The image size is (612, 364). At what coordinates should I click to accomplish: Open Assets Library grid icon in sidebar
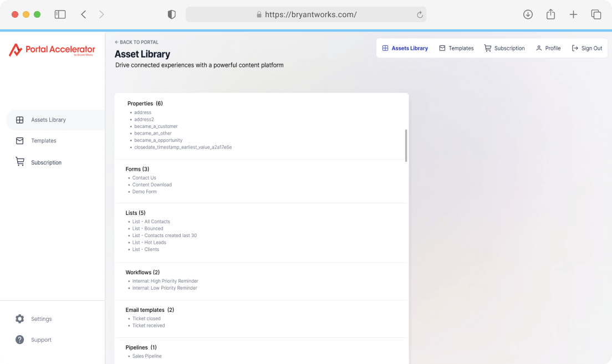(19, 120)
